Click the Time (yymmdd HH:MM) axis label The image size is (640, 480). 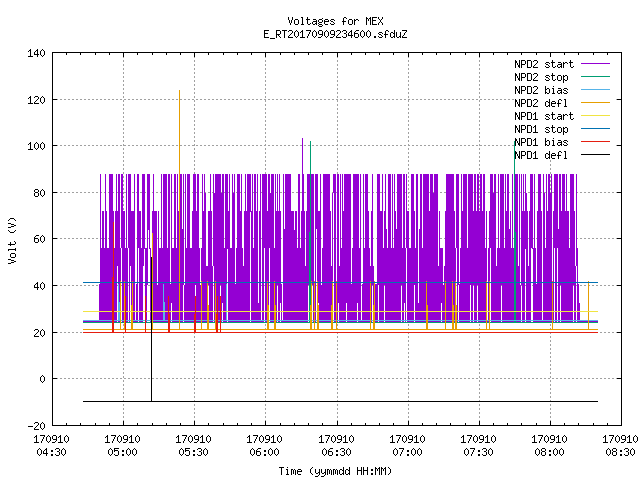[335, 471]
